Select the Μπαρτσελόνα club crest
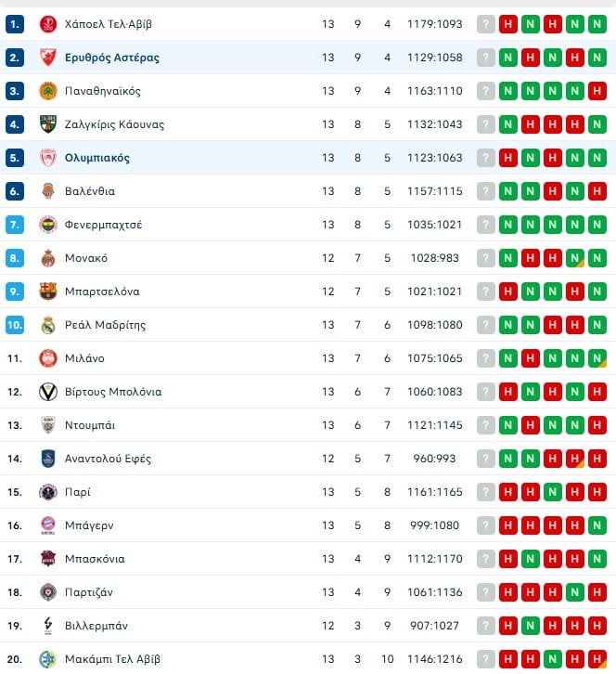The height and width of the screenshot is (674, 616). 48,292
